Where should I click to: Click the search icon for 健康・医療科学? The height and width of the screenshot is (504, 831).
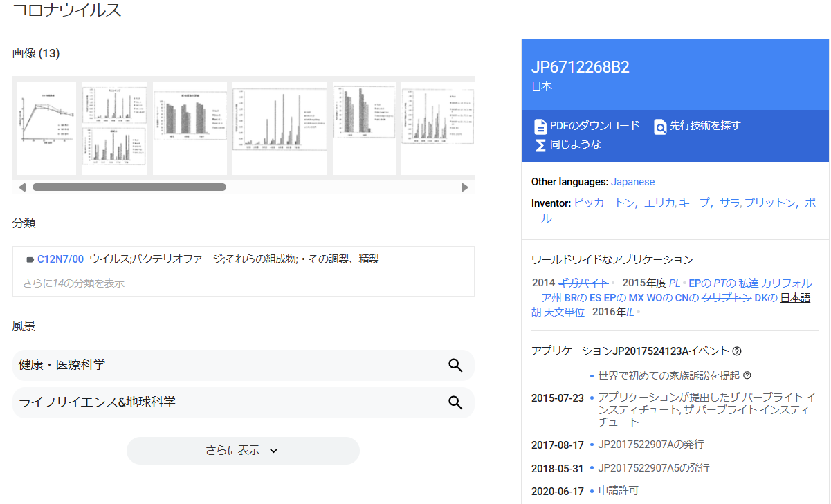[455, 365]
